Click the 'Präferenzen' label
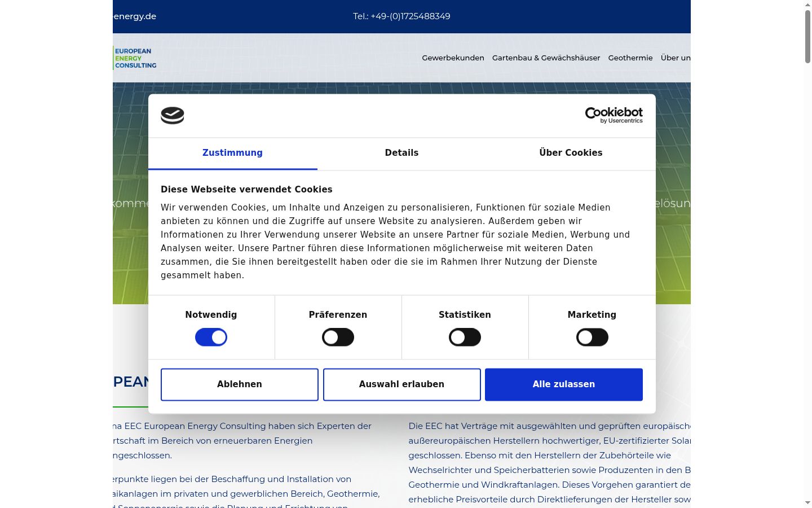Viewport: 812px width, 508px height. 338,315
